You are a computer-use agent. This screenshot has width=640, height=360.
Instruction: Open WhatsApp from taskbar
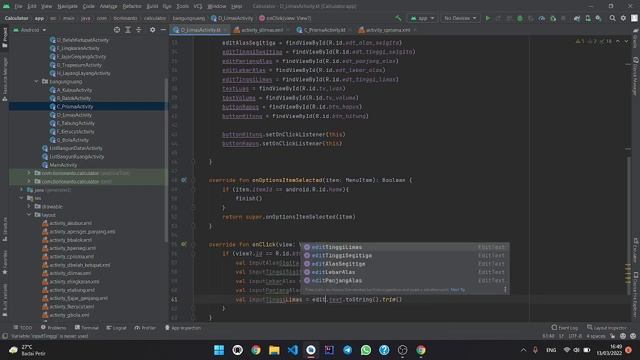(366, 350)
